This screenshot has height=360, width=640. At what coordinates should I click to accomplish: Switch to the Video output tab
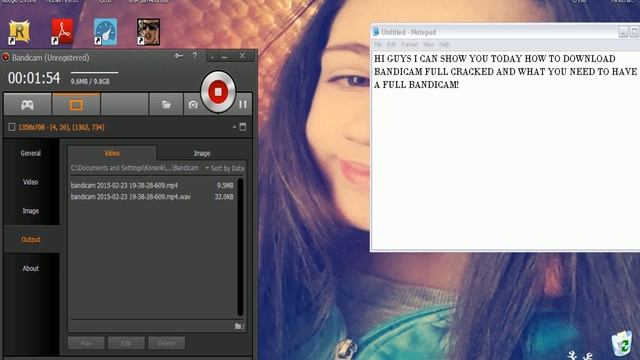pyautogui.click(x=112, y=153)
